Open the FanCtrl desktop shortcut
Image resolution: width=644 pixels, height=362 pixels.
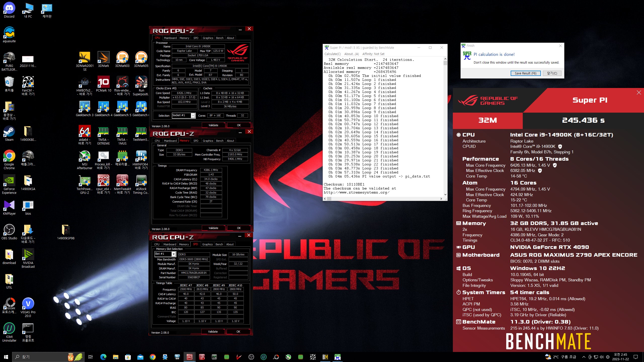[x=28, y=85]
